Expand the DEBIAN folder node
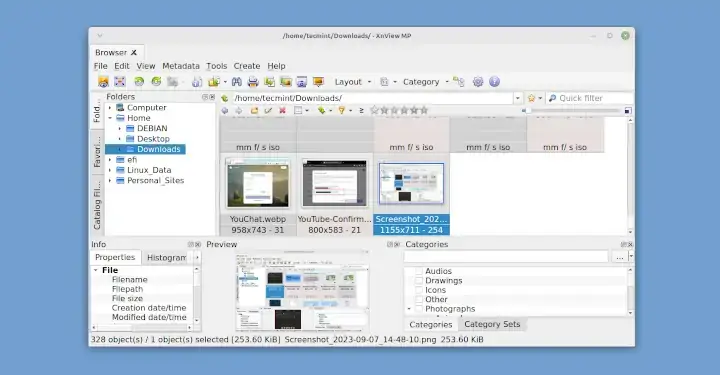Image resolution: width=720 pixels, height=375 pixels. point(120,129)
